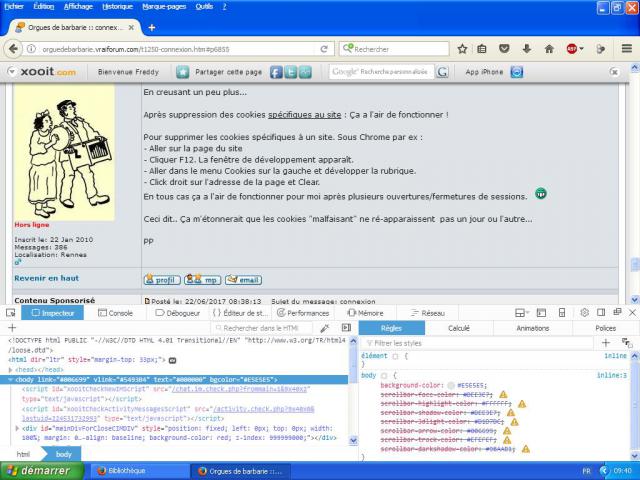Click the add new node plus icon
The image size is (640, 480).
pos(12,328)
